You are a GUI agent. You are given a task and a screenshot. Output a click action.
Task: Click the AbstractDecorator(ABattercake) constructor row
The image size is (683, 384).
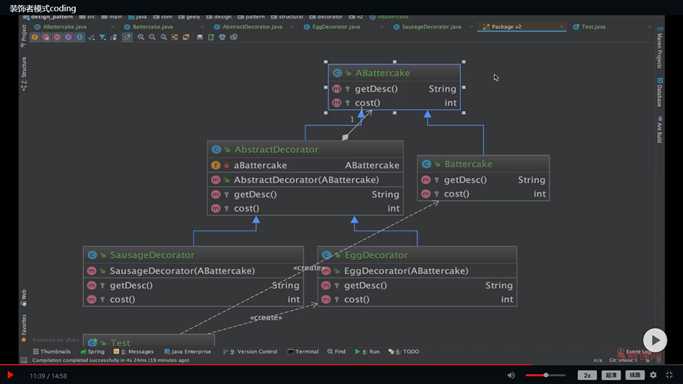[305, 180]
